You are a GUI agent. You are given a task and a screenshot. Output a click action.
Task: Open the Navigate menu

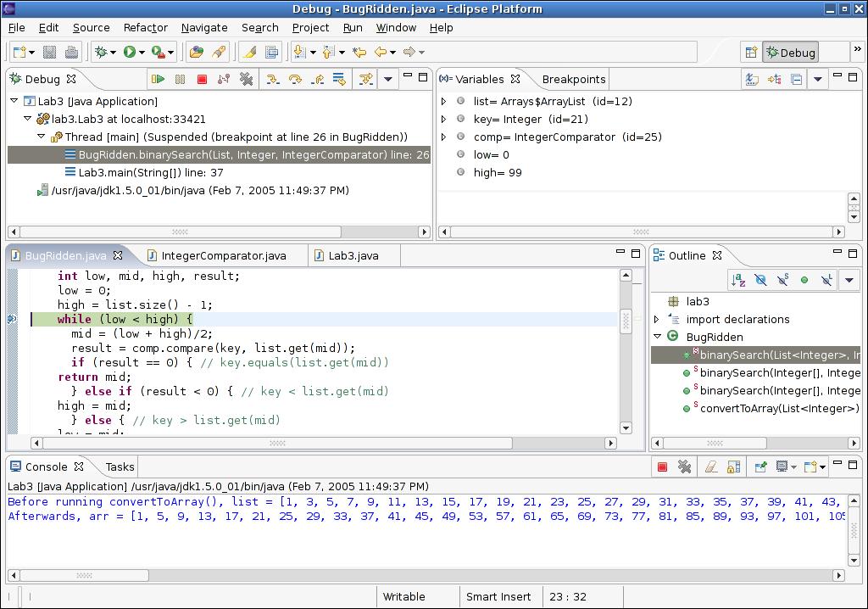click(x=204, y=28)
